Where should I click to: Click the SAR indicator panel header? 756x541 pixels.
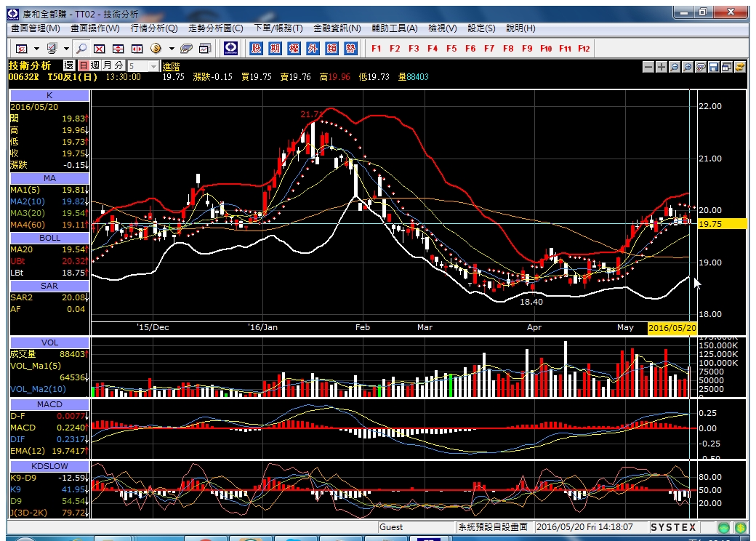(x=49, y=286)
